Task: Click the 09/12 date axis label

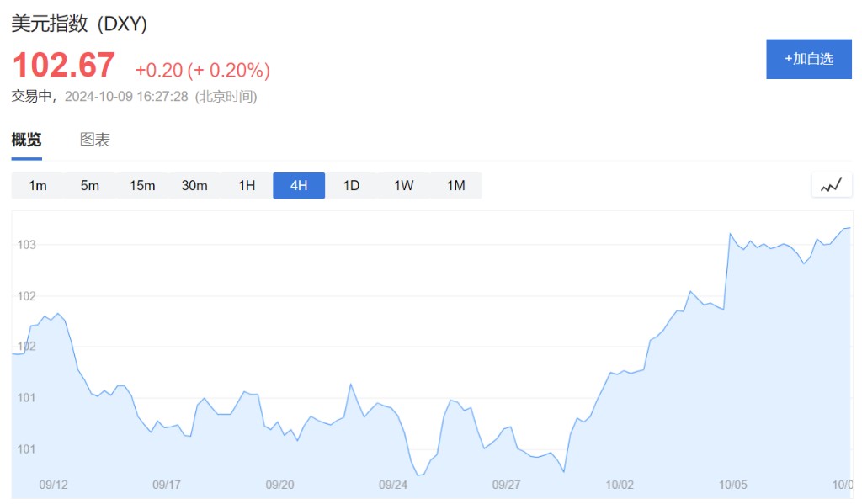Action: click(54, 485)
